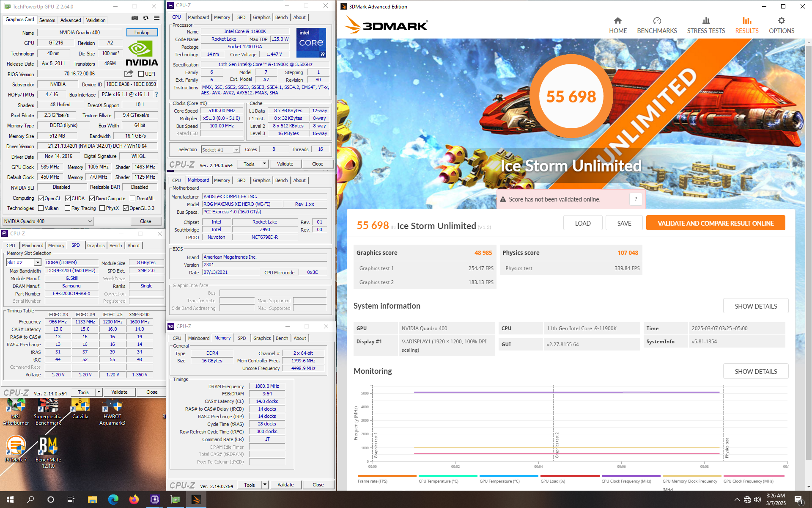Open MSI Afterburner desktop icon
This screenshot has width=812, height=508.
pyautogui.click(x=16, y=411)
